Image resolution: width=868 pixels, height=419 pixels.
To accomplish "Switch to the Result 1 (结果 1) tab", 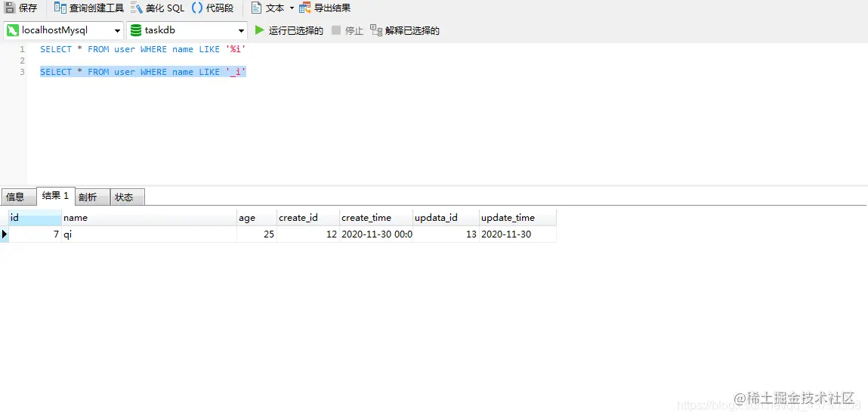I will pos(55,196).
